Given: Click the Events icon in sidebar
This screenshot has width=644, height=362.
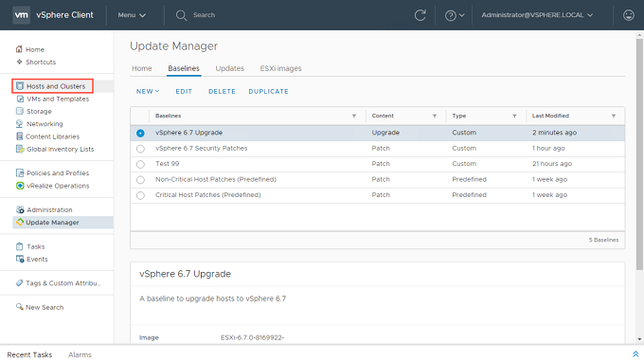Looking at the screenshot, I should 20,259.
